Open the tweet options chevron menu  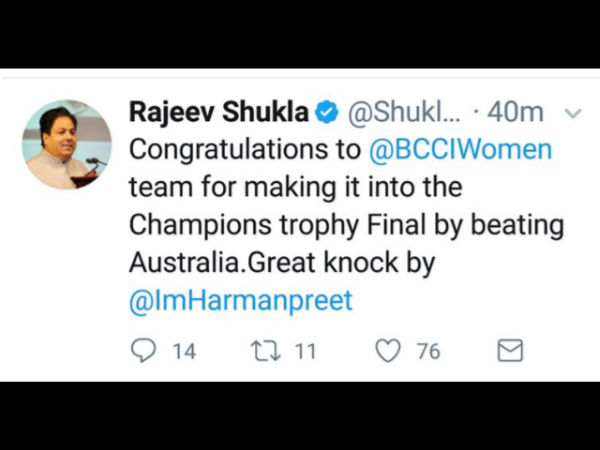coord(573,113)
